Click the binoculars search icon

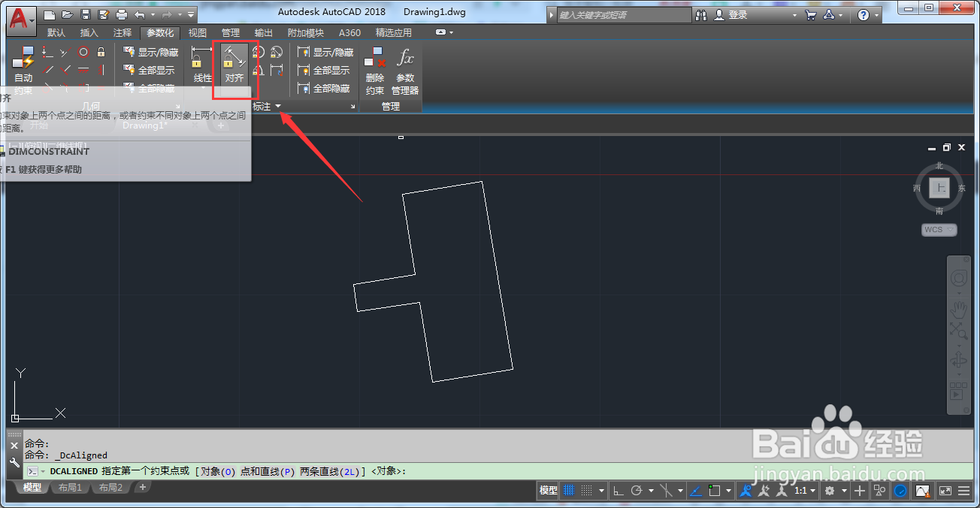pyautogui.click(x=701, y=14)
